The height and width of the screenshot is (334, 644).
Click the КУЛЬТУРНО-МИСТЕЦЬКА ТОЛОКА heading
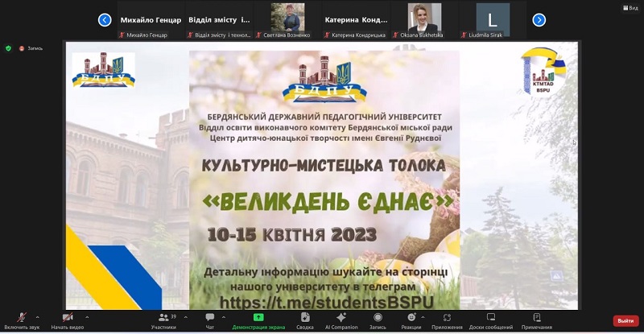324,166
